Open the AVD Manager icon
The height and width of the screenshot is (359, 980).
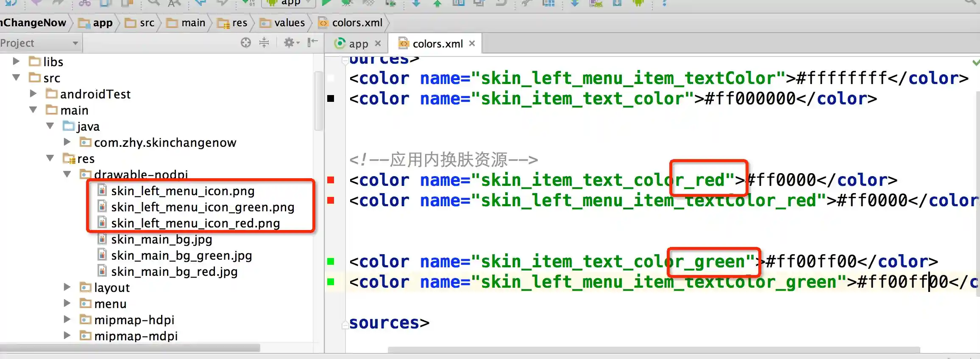(x=596, y=3)
